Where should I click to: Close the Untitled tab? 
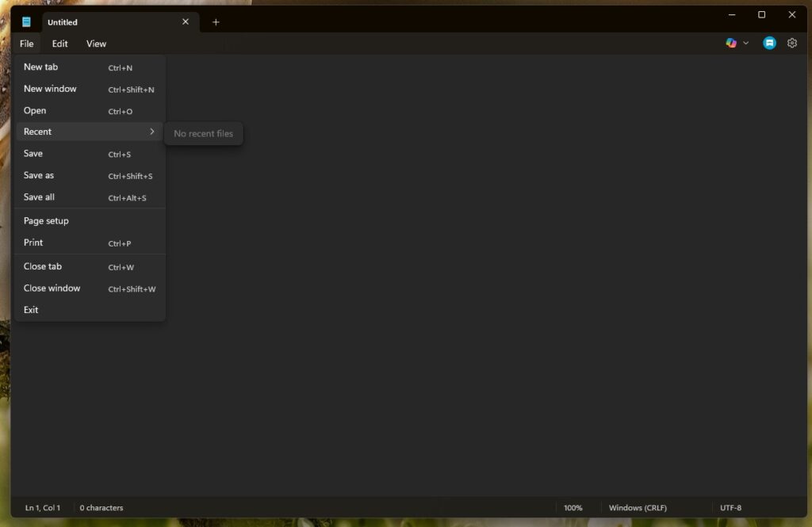(185, 22)
